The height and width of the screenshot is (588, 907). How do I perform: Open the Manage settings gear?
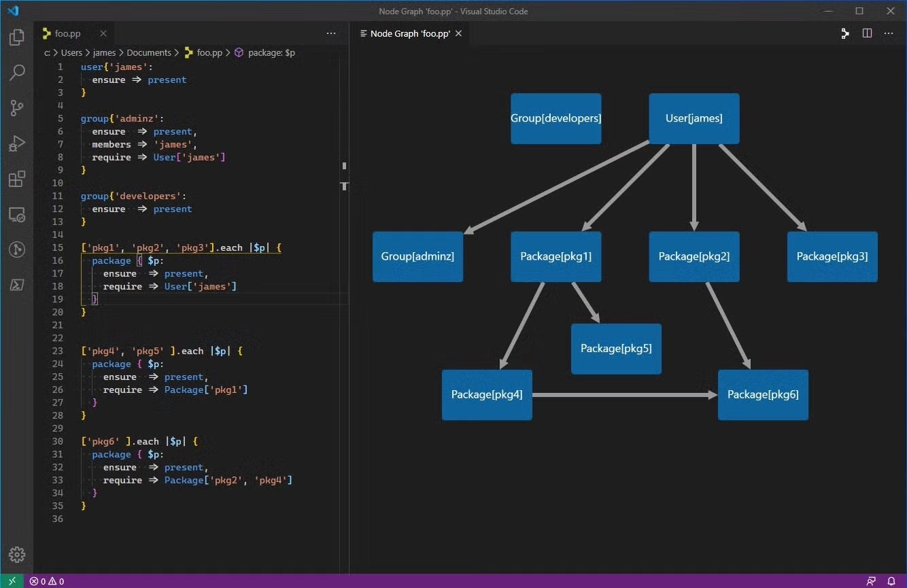click(17, 553)
